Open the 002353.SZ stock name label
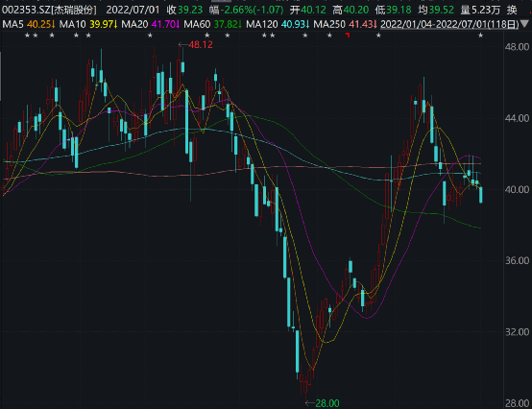This screenshot has height=409, width=532. pyautogui.click(x=50, y=10)
